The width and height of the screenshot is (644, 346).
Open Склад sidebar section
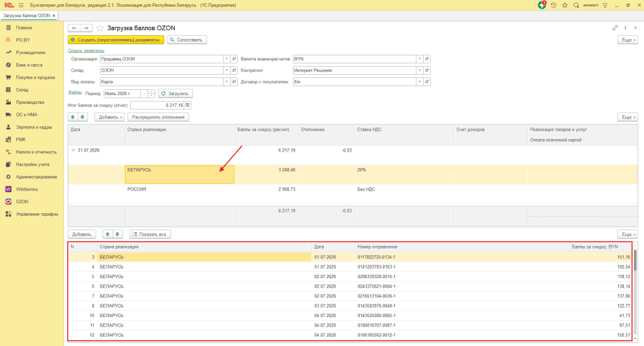click(22, 89)
